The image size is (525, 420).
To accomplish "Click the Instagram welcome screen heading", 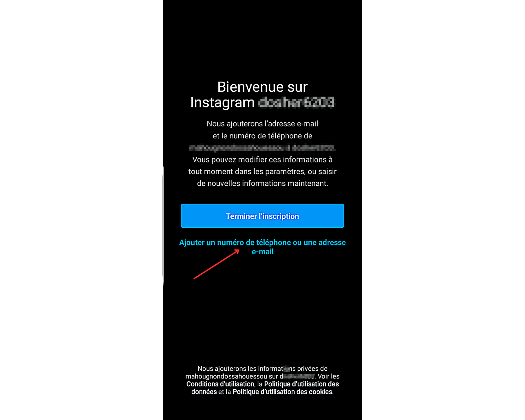I will [x=262, y=95].
